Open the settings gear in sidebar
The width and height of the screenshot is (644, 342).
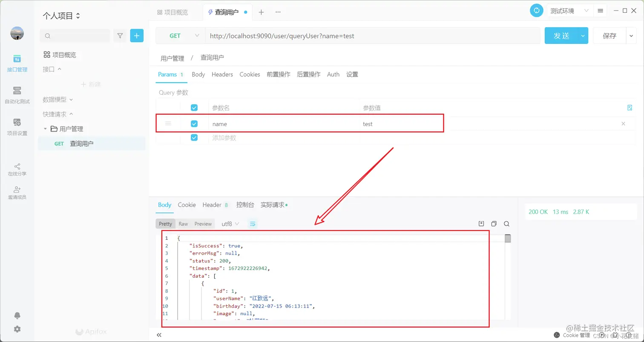click(x=17, y=329)
